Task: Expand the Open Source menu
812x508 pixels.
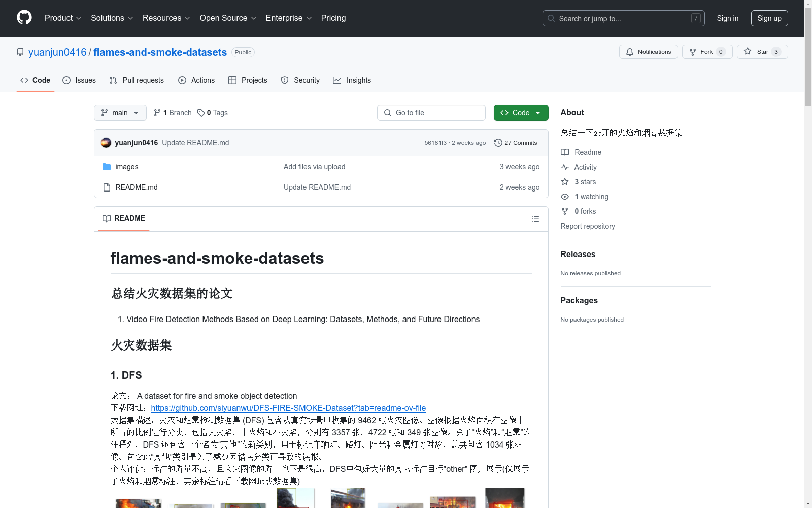Action: [228, 18]
